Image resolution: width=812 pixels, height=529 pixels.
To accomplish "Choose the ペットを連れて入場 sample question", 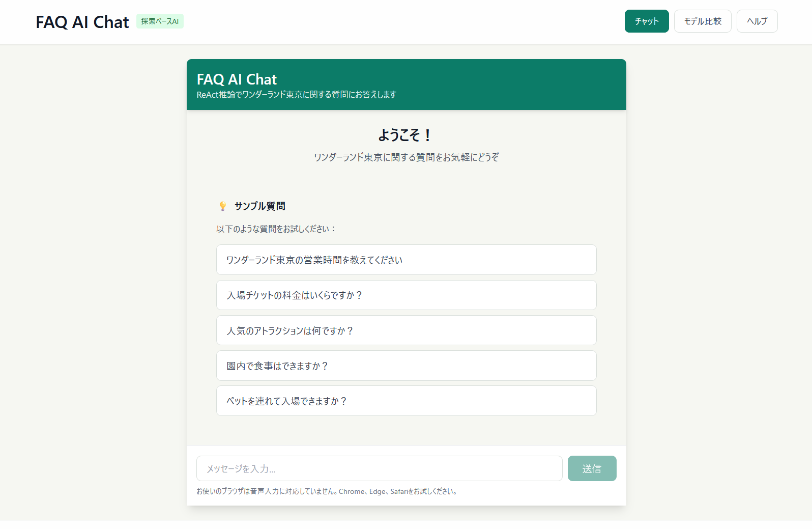I will [406, 401].
